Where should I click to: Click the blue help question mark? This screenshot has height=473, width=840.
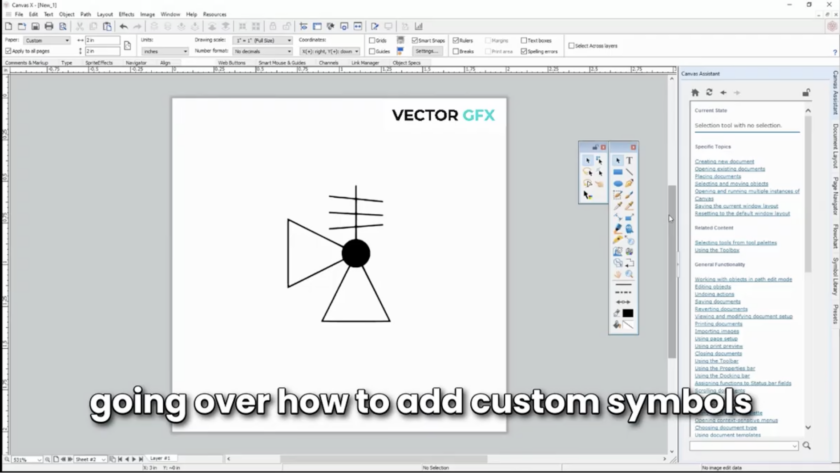click(x=835, y=52)
